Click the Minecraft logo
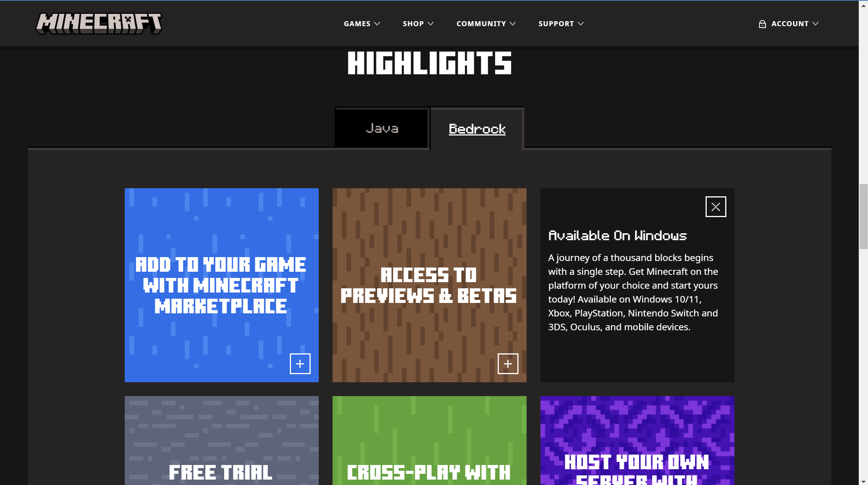The height and width of the screenshot is (485, 868). coord(99,23)
